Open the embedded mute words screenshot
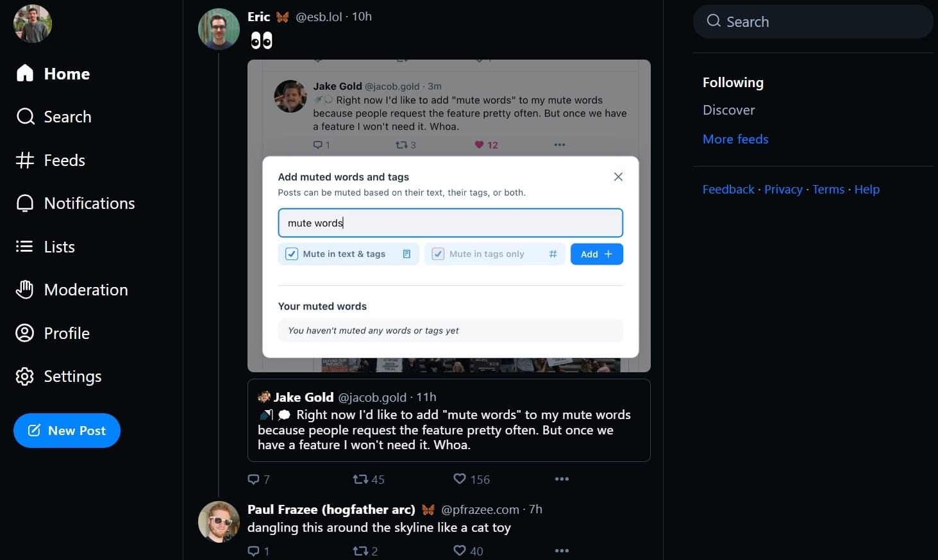The height and width of the screenshot is (560, 938). (x=449, y=216)
